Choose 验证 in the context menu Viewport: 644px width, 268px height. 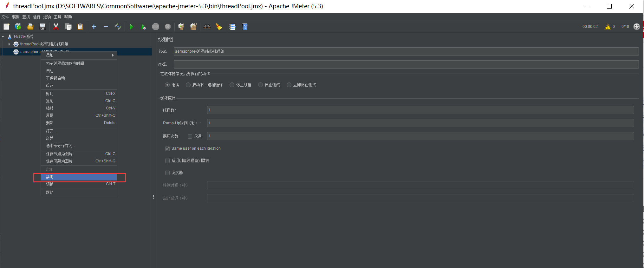point(79,85)
